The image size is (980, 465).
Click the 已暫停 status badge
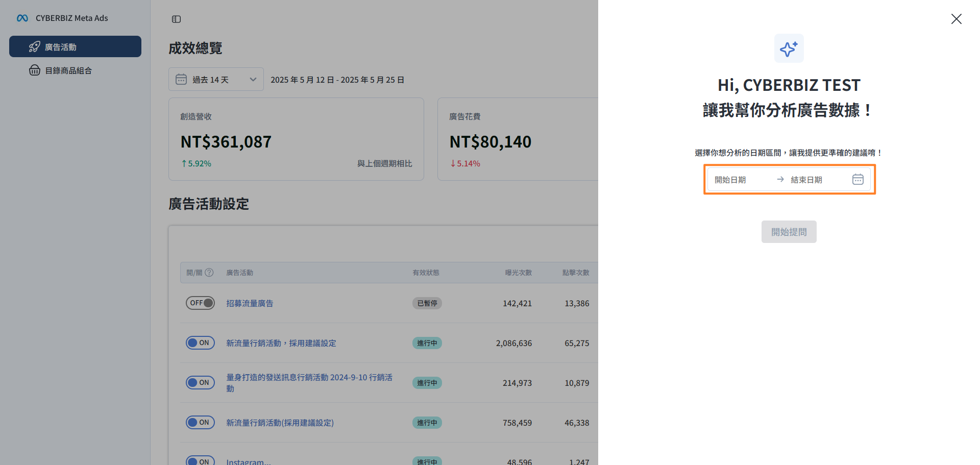427,303
